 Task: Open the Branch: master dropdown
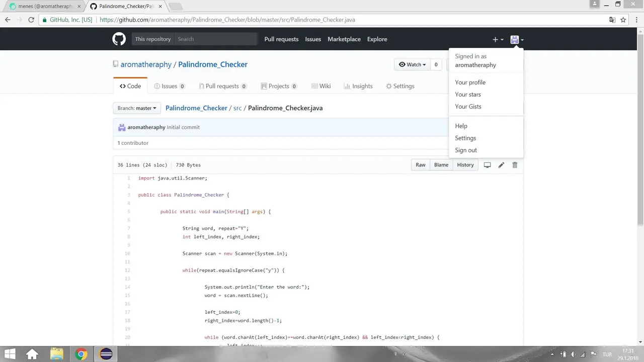pyautogui.click(x=137, y=108)
